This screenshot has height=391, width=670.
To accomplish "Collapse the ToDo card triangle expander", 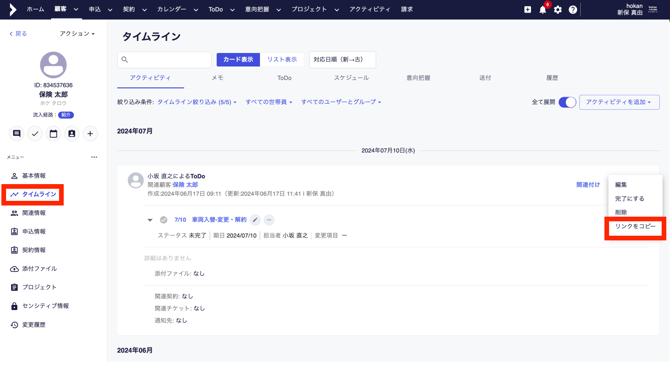I will point(150,220).
